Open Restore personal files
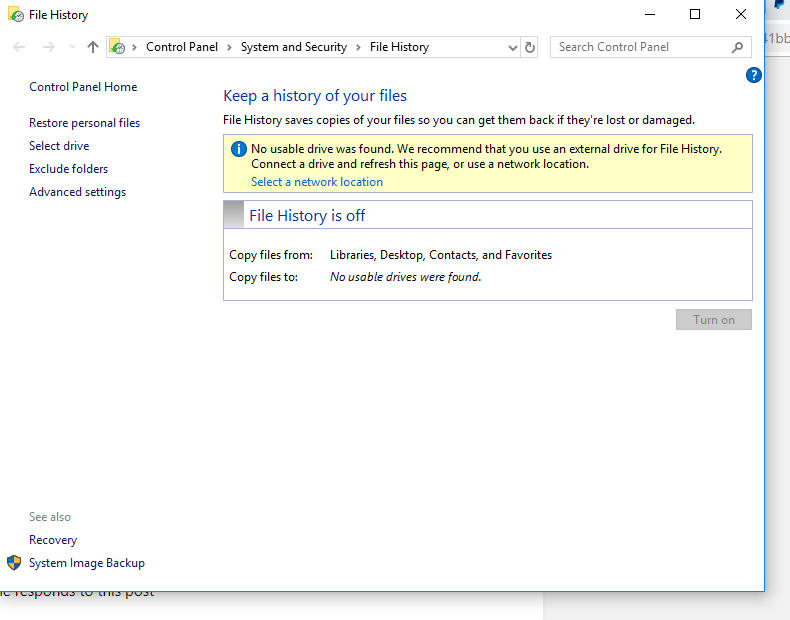The height and width of the screenshot is (620, 790). [85, 123]
